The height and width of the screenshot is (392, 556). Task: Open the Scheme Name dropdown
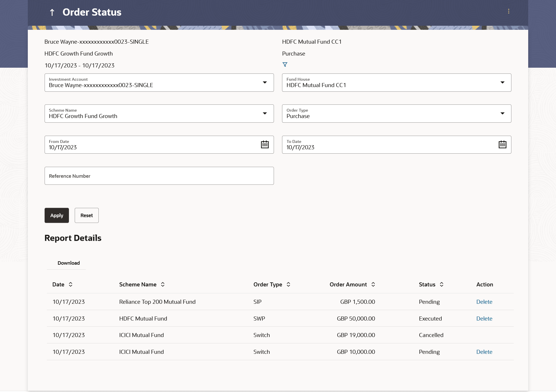[x=265, y=114]
